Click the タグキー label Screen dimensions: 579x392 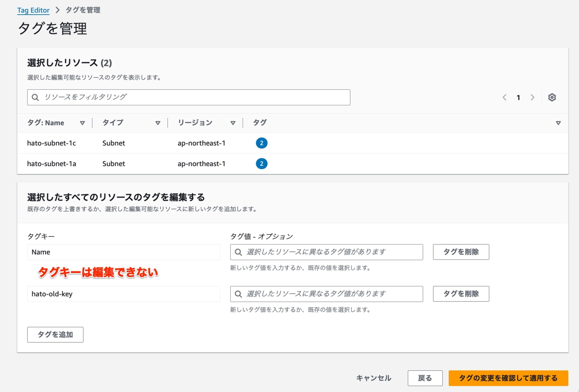[x=41, y=236]
